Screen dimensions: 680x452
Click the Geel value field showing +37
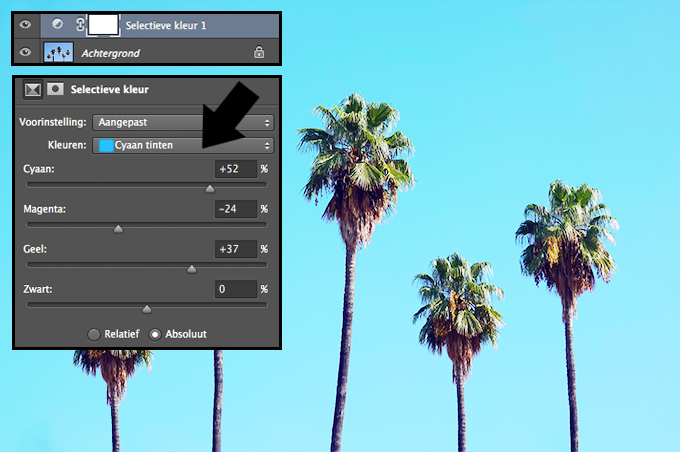(235, 249)
